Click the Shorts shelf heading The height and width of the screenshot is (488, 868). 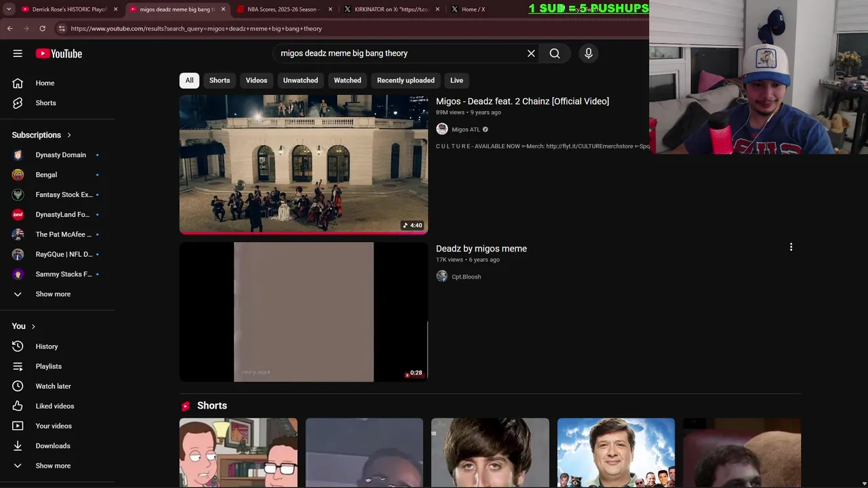click(212, 405)
